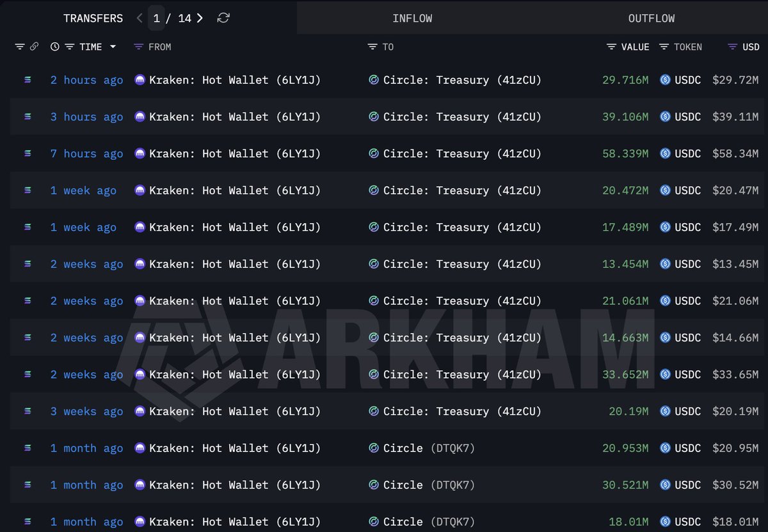Viewport: 768px width, 532px height.
Task: Open Circle (DTQK7) address for 20.953M transfer
Action: tap(429, 449)
